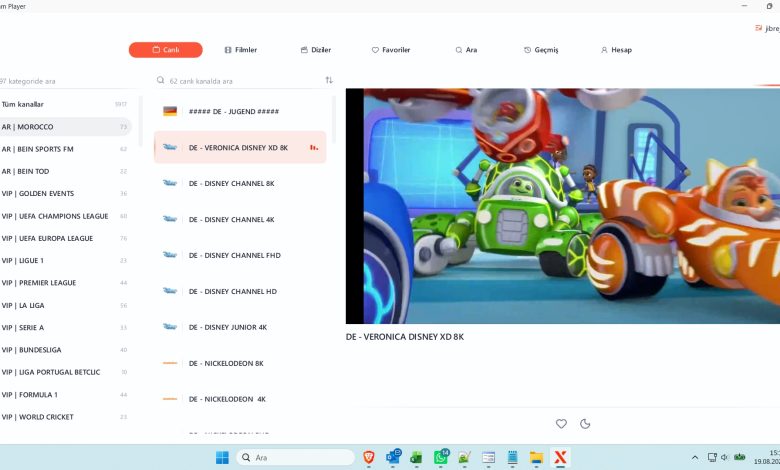This screenshot has height=470, width=780.
Task: Select VIP | LIGUE 1 category
Action: (65, 261)
